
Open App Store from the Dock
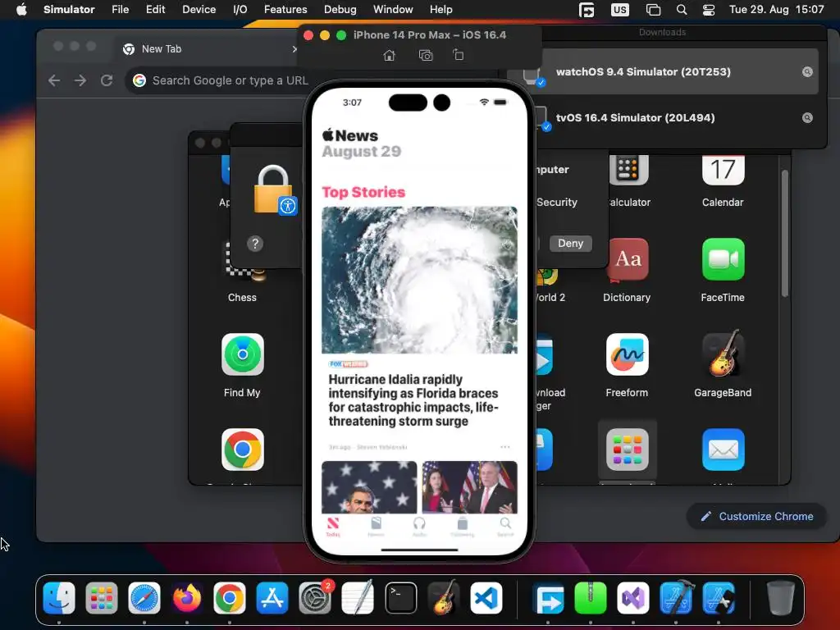pyautogui.click(x=272, y=597)
